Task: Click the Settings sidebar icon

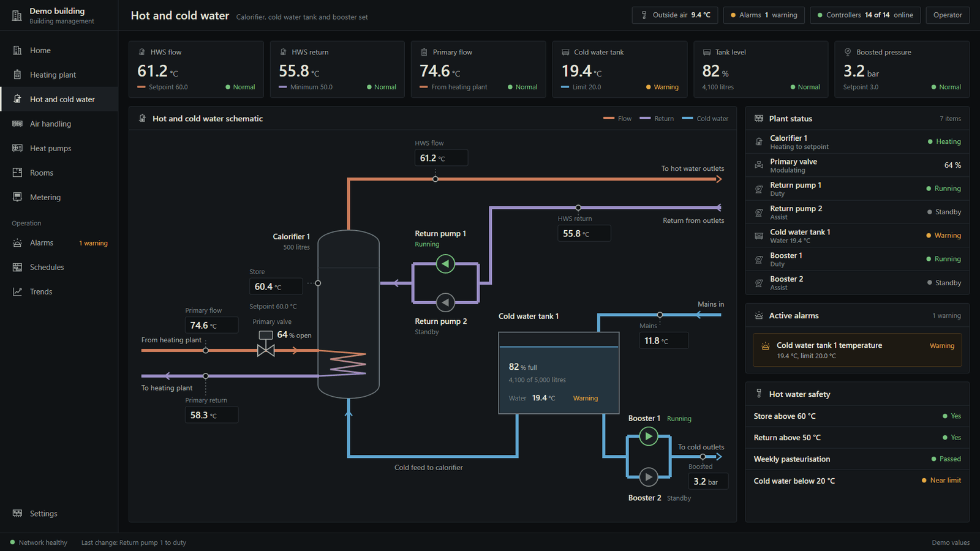Action: (x=17, y=514)
